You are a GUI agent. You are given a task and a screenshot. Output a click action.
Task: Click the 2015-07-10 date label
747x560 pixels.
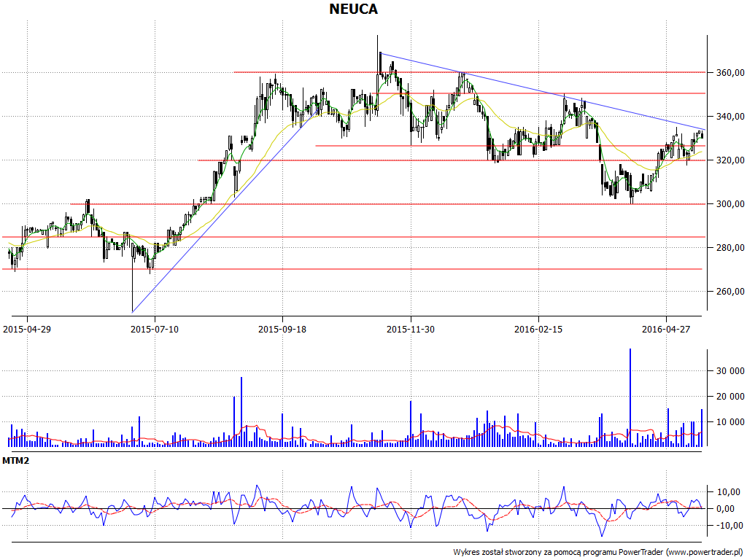[155, 330]
